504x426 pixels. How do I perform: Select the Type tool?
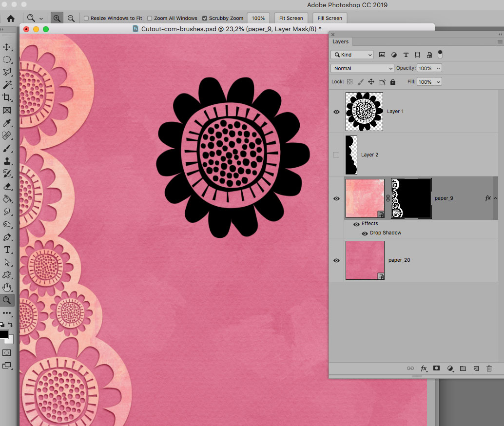[x=7, y=250]
